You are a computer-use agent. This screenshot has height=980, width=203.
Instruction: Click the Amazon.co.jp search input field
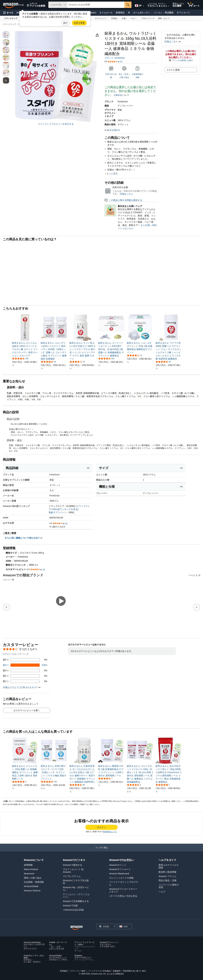click(96, 5)
